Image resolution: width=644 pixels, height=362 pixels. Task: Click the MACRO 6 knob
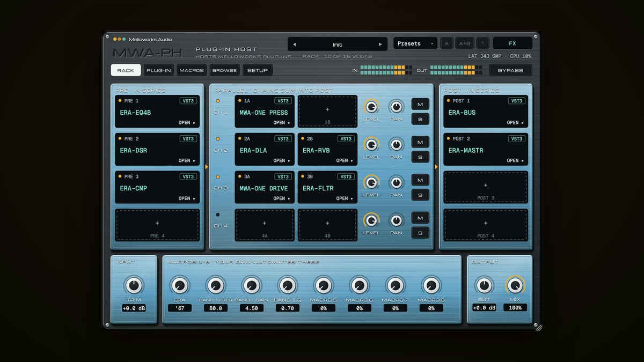(359, 285)
